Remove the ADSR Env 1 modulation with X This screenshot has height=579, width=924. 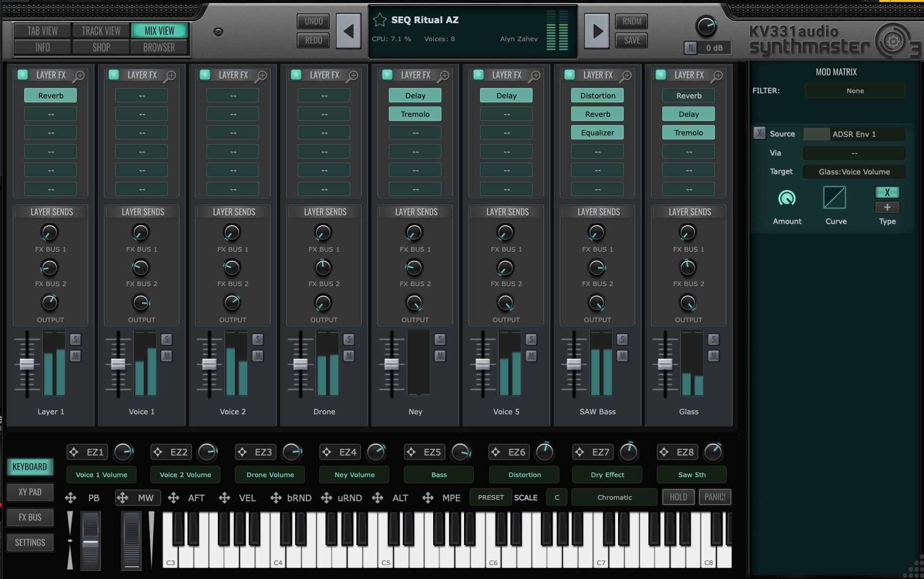[759, 133]
